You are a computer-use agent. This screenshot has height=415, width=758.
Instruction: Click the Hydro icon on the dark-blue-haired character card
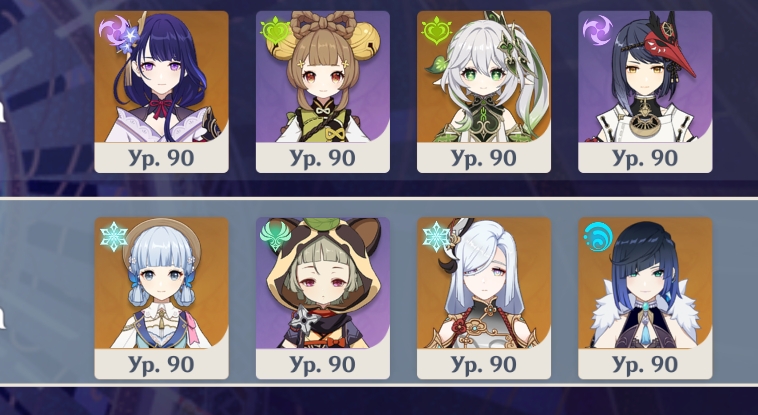pyautogui.click(x=598, y=237)
